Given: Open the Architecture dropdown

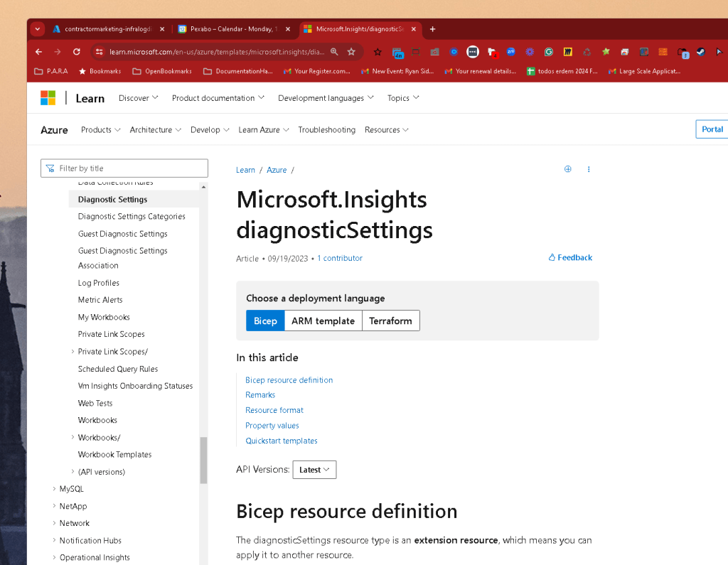Looking at the screenshot, I should pos(156,130).
